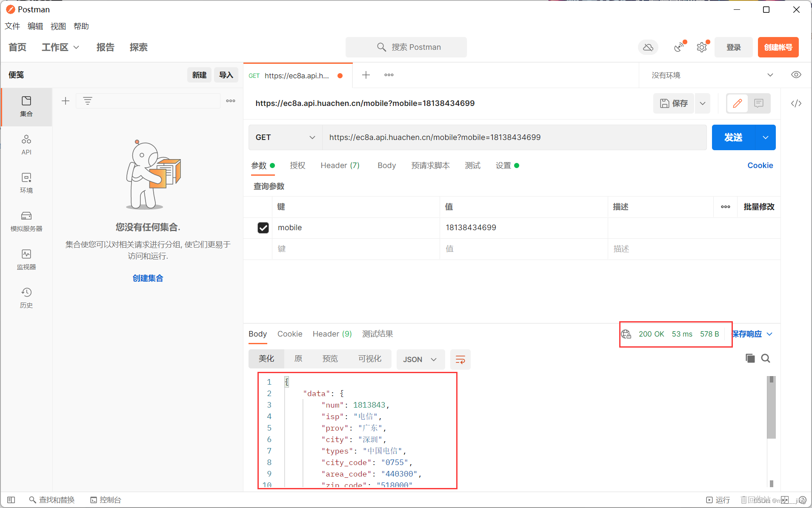This screenshot has width=812, height=508.
Task: Toggle the bottom-left sidebar icon
Action: (x=11, y=500)
